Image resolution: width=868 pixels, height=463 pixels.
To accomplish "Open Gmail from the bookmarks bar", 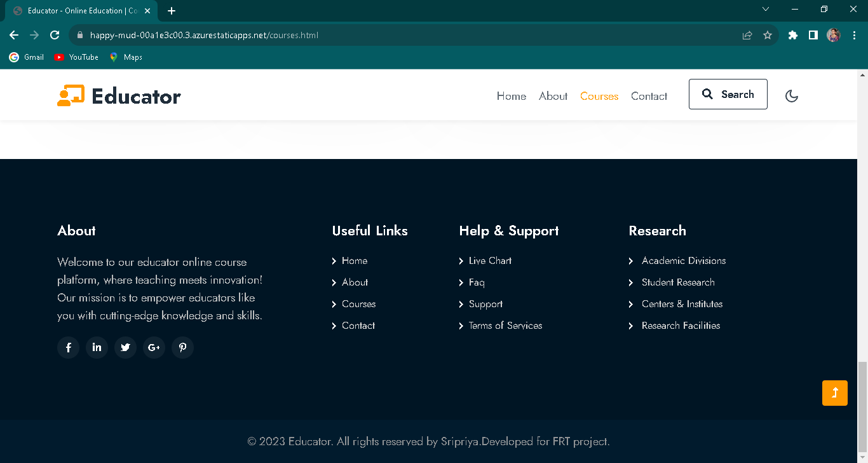I will 26,57.
